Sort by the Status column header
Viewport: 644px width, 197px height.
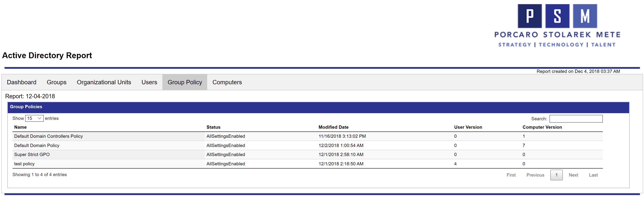coord(213,127)
